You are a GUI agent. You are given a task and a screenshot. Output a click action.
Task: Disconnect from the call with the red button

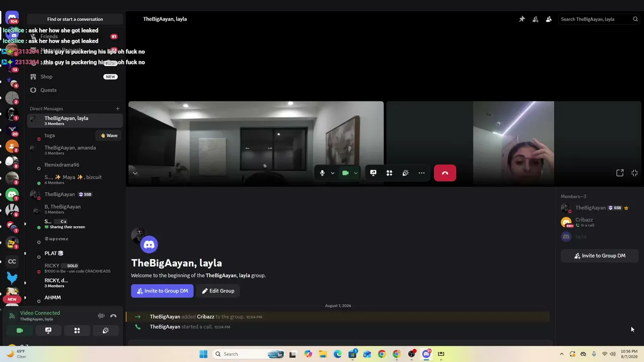point(445,173)
